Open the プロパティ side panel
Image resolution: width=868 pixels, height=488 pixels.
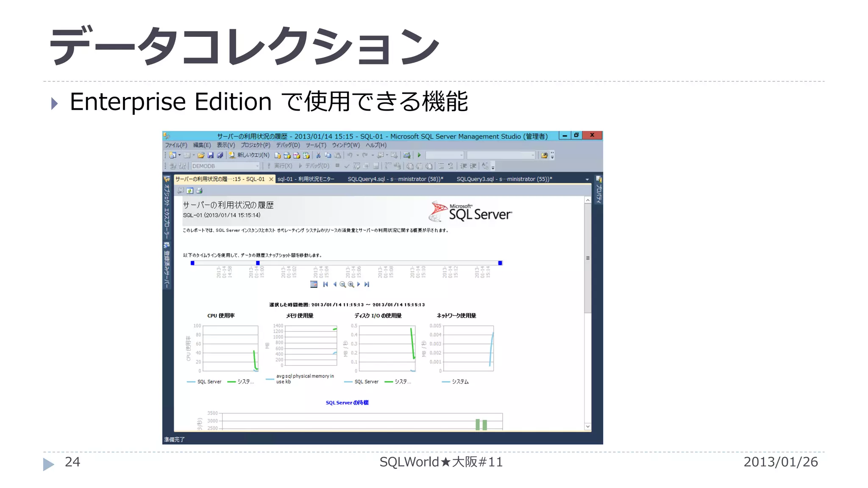click(x=599, y=190)
